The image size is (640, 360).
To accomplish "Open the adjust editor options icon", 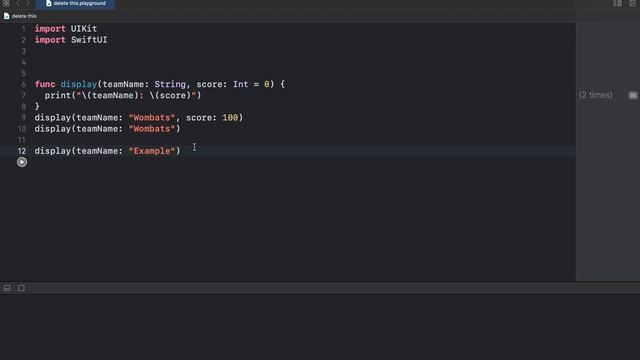I will click(618, 3).
